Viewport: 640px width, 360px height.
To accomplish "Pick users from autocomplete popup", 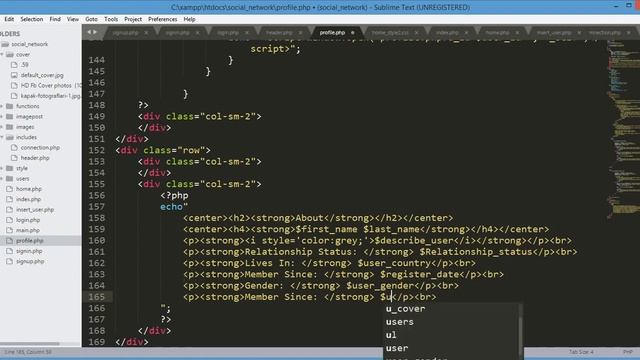I will pyautogui.click(x=451, y=322).
